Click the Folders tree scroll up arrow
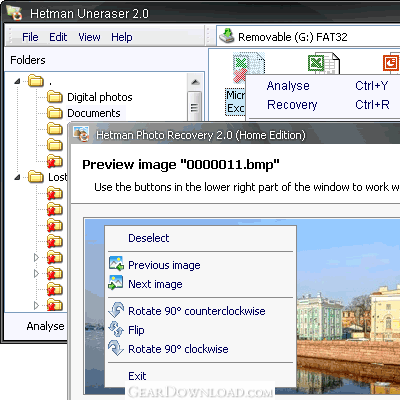The height and width of the screenshot is (400, 400). pos(195,82)
